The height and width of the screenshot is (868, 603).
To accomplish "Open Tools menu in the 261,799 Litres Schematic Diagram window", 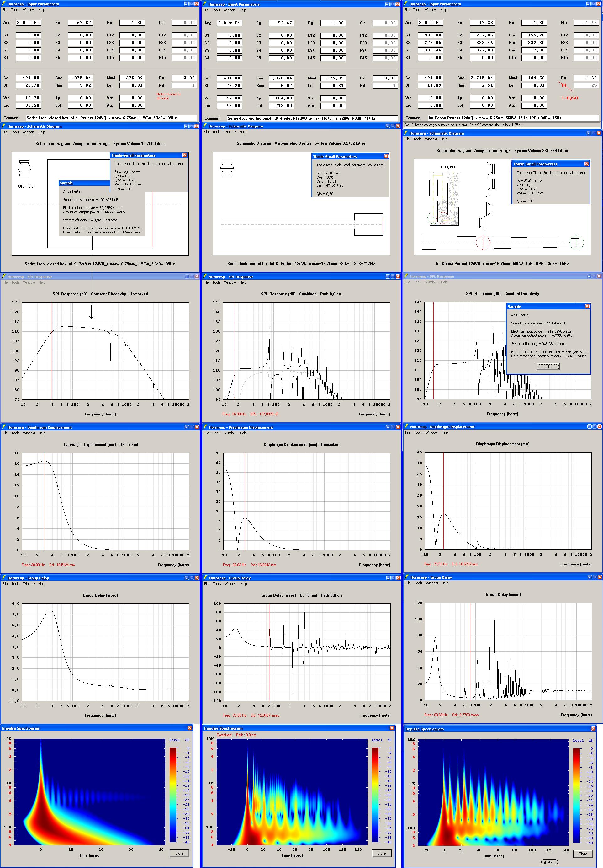I will tap(417, 139).
